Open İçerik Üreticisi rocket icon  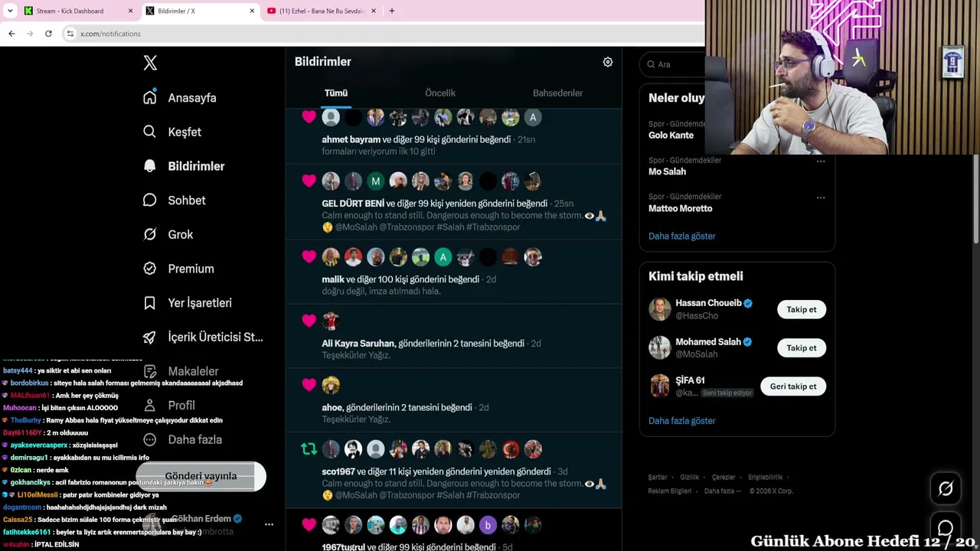150,337
